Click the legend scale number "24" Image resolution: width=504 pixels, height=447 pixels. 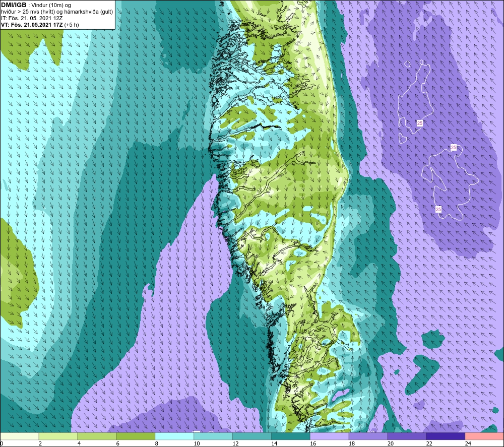click(468, 443)
